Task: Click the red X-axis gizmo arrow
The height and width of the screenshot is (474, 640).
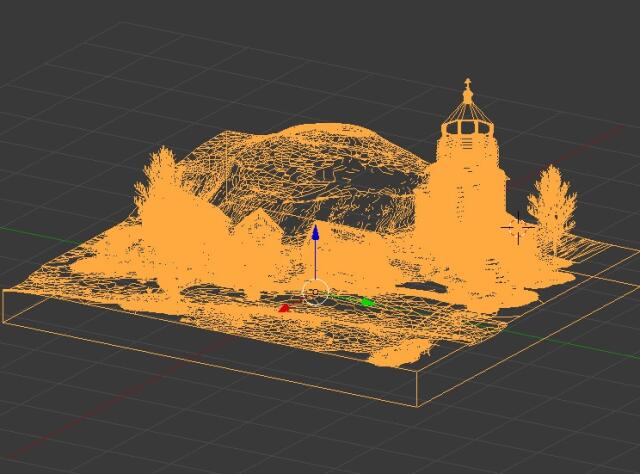Action: pos(284,308)
